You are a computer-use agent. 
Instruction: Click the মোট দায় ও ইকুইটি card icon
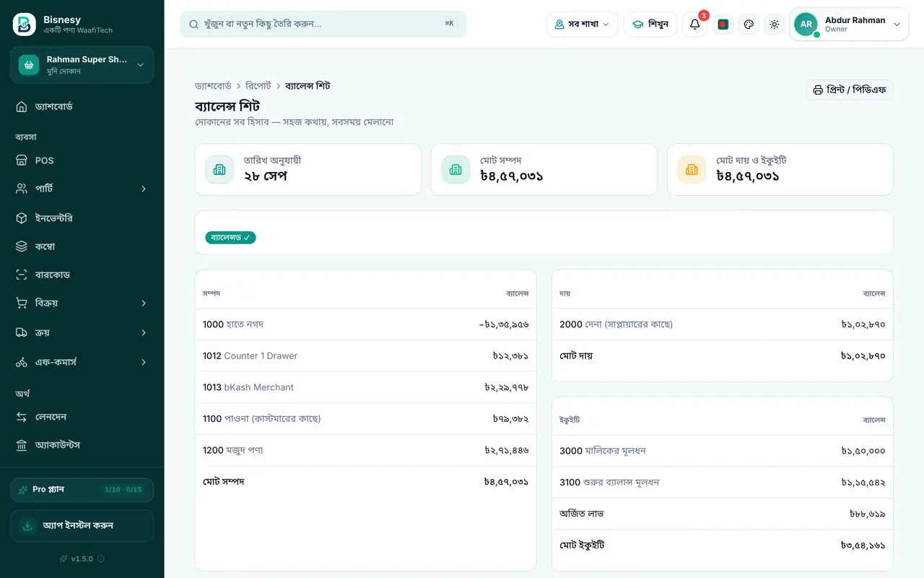[x=692, y=170]
